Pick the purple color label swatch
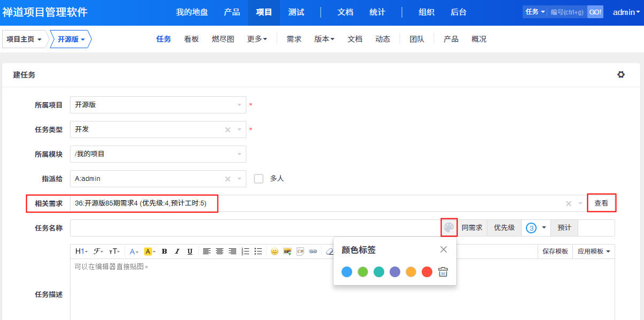The width and height of the screenshot is (644, 320). 395,272
